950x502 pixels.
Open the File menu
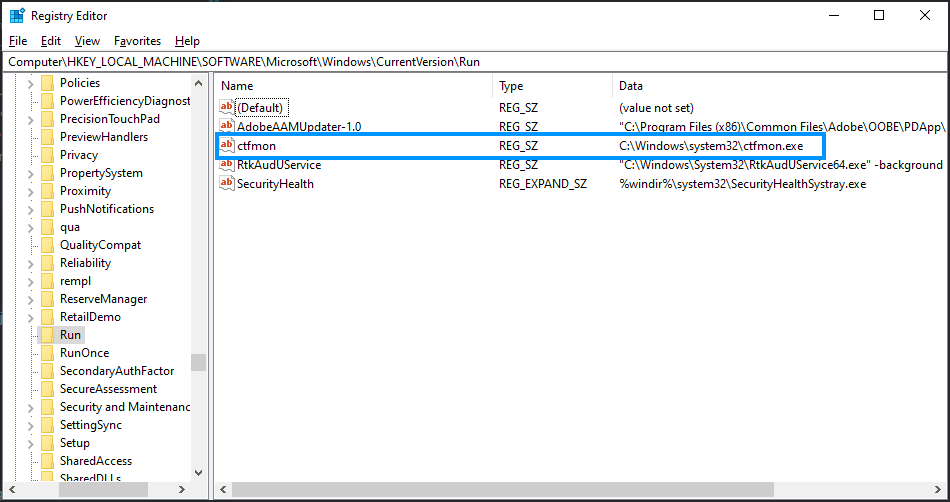(18, 41)
